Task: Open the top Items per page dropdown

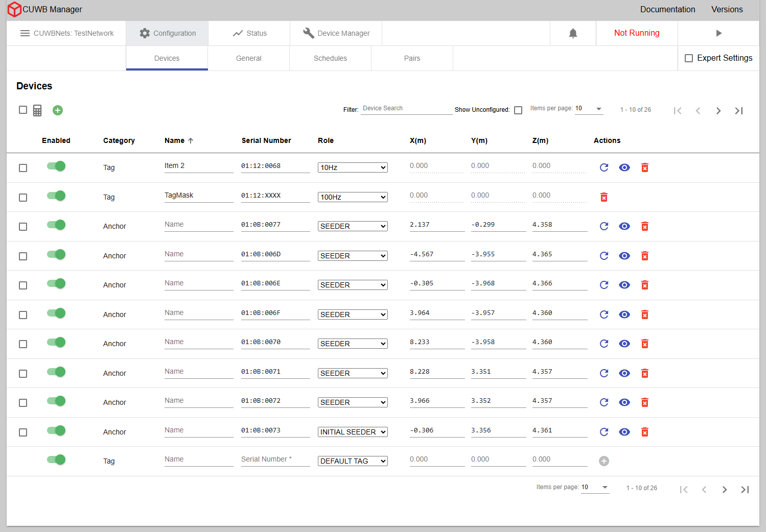Action: 589,109
